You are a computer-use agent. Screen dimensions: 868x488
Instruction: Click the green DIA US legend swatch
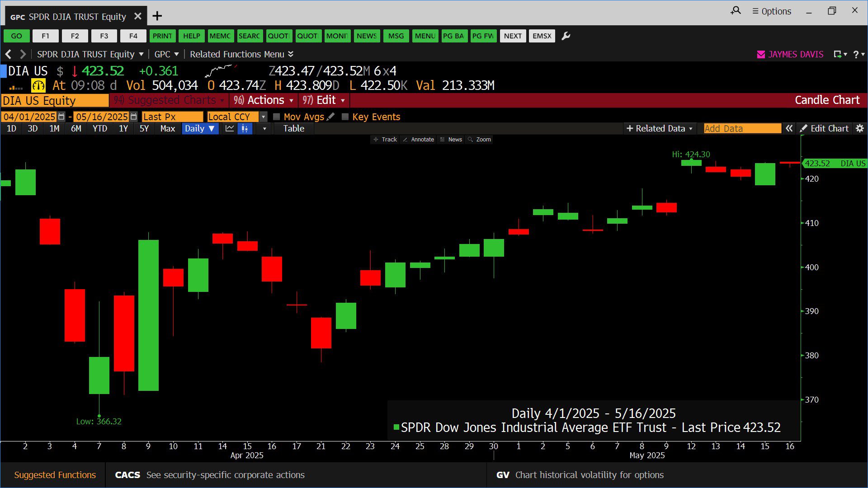396,427
